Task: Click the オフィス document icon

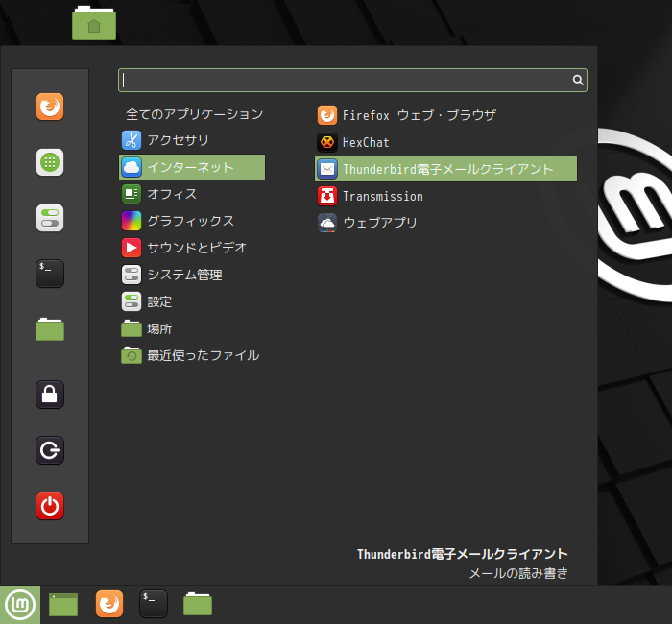Action: click(x=132, y=194)
